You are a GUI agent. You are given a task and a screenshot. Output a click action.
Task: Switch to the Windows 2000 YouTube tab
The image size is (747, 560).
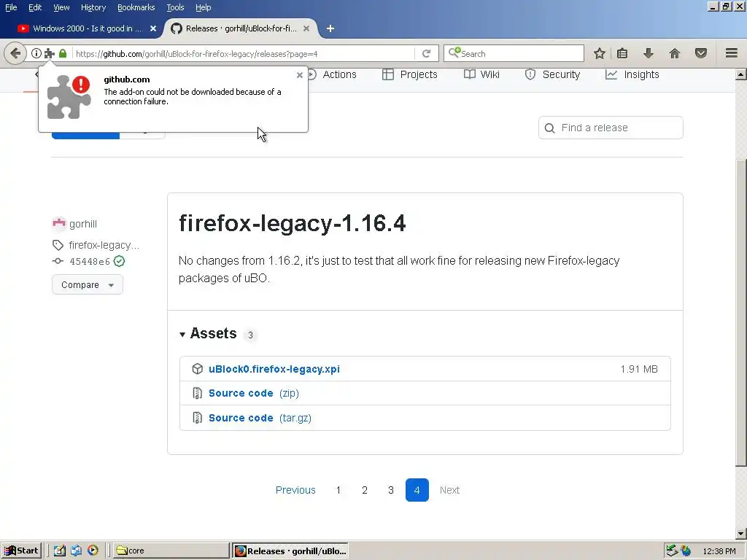(x=87, y=28)
